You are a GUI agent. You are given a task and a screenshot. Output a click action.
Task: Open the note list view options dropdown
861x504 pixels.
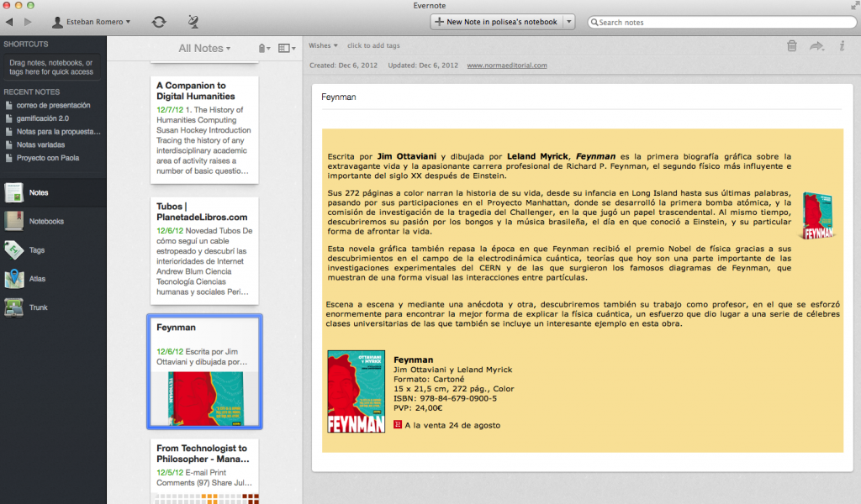[287, 48]
